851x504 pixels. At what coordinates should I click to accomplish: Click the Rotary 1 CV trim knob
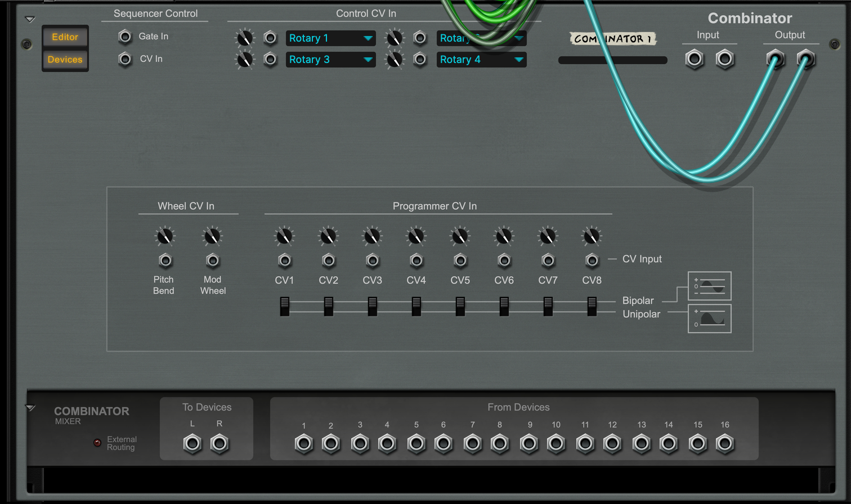click(x=244, y=38)
